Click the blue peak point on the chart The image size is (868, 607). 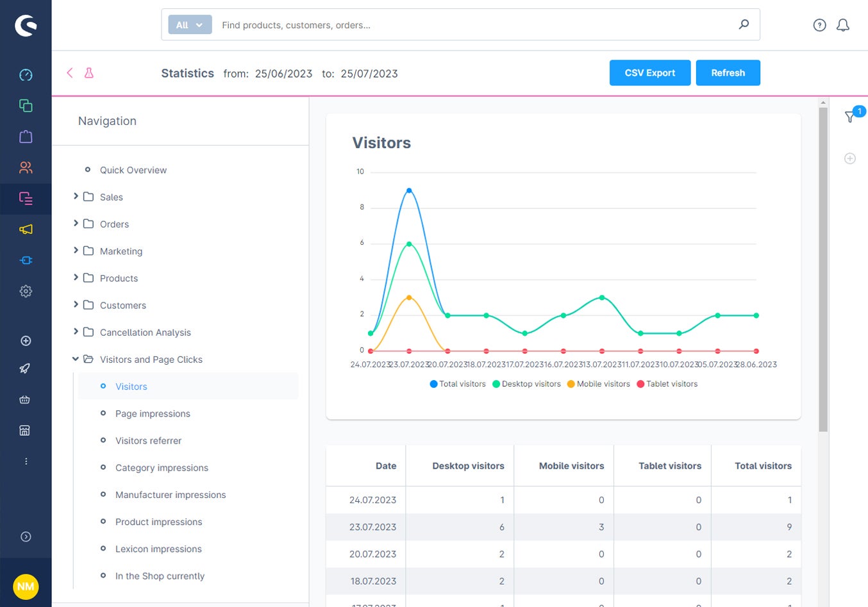point(409,191)
